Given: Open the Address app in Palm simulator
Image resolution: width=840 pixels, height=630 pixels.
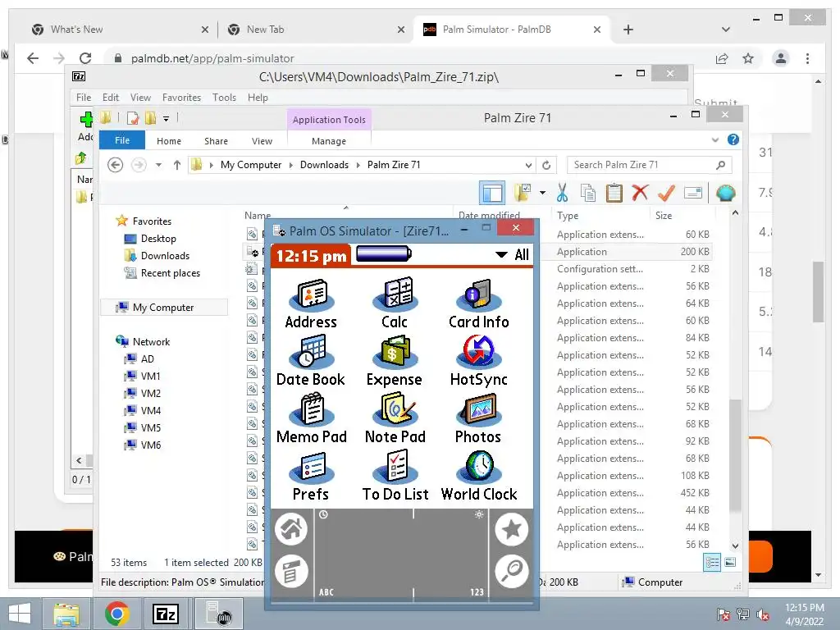Looking at the screenshot, I should (x=311, y=304).
